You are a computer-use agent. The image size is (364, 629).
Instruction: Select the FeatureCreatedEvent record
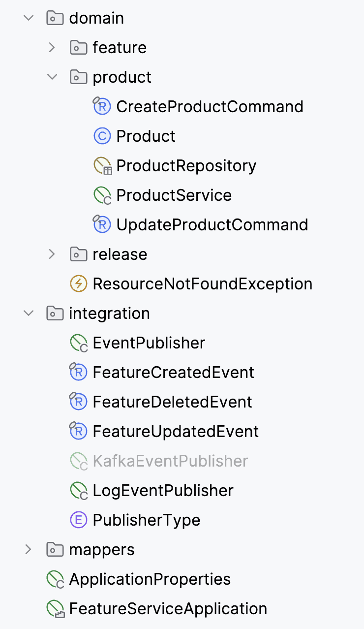coord(173,372)
